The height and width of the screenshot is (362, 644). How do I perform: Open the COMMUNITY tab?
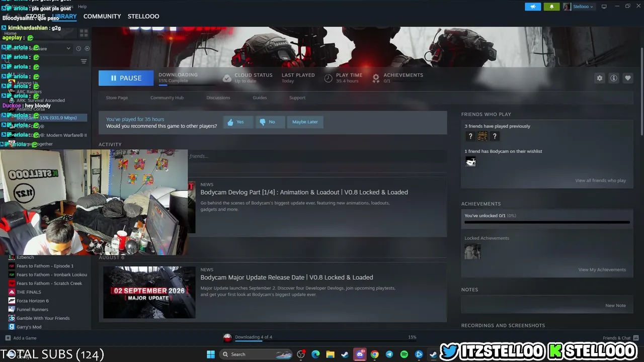(x=102, y=16)
